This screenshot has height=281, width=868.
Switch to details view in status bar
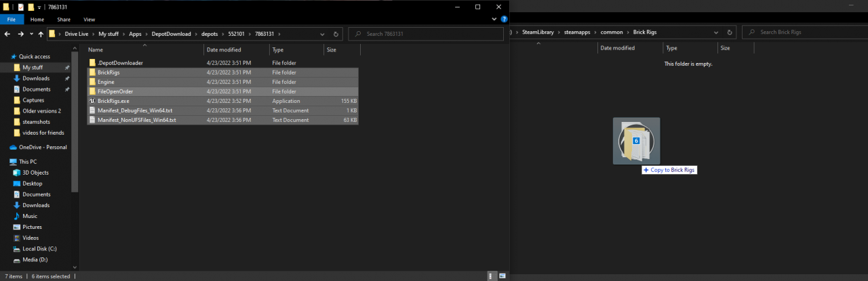tap(491, 276)
